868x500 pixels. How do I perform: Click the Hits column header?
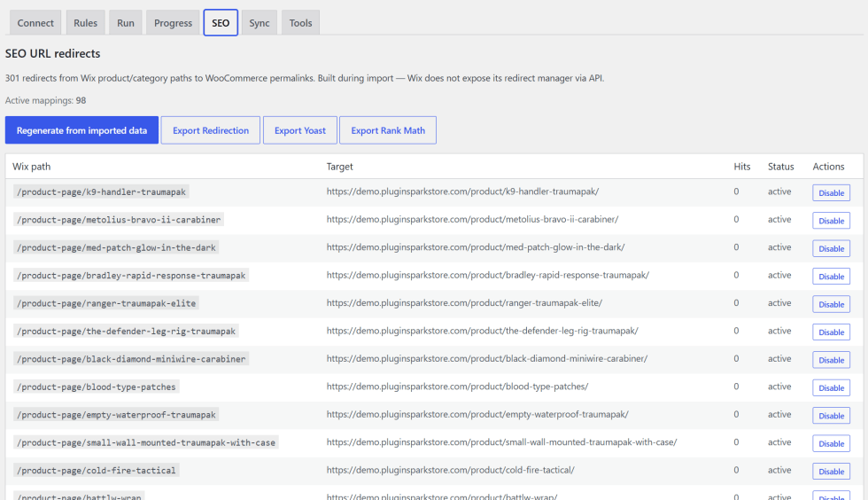(x=742, y=167)
